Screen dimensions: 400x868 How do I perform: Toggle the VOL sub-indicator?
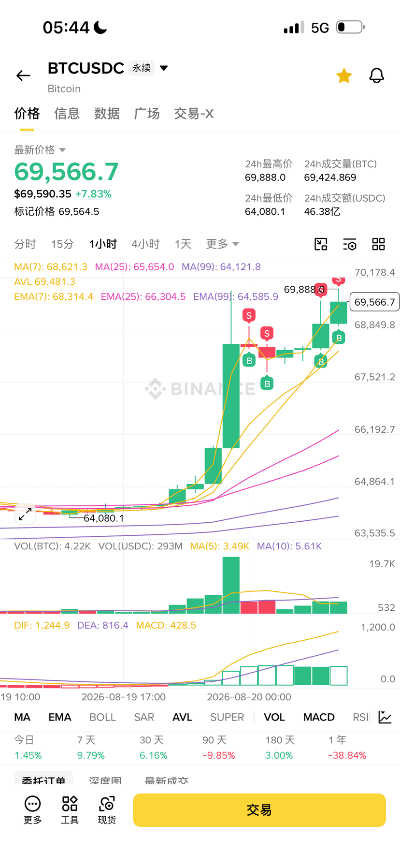[274, 717]
